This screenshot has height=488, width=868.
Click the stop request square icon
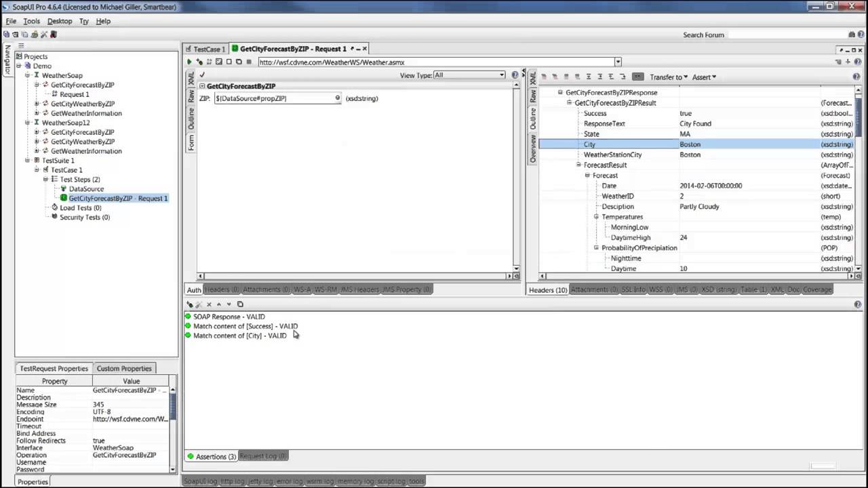[x=249, y=62]
